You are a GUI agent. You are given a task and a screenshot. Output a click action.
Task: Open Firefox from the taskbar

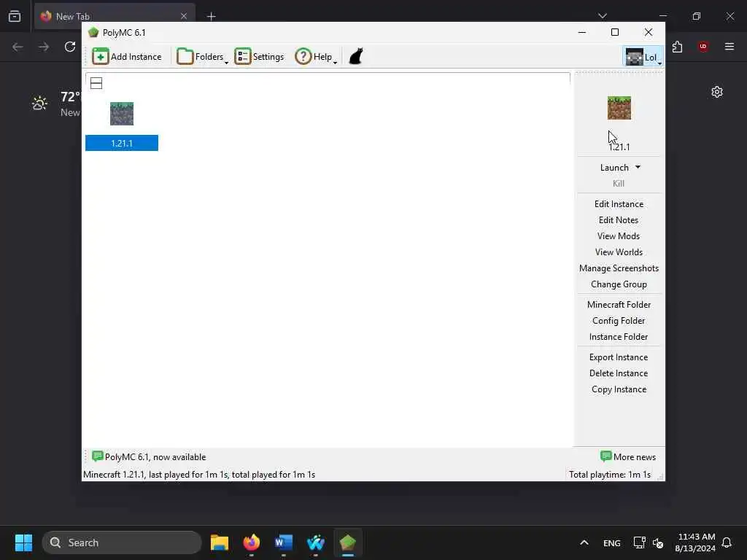252,542
